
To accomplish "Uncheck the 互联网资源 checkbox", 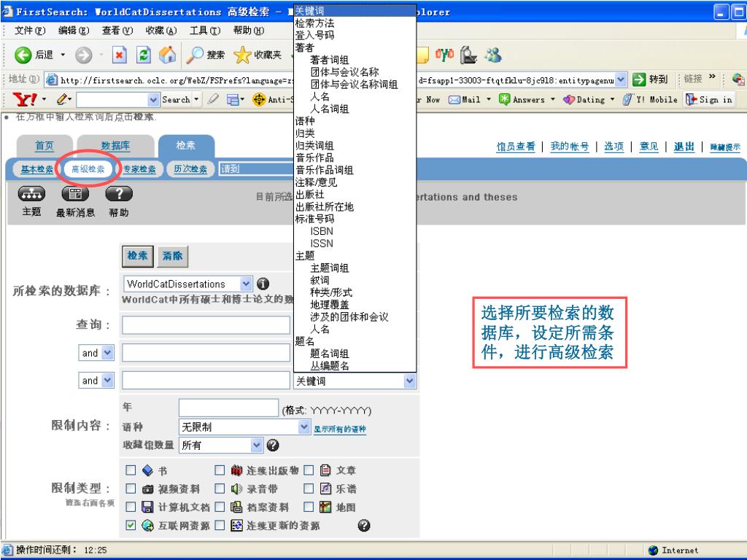I will [131, 525].
